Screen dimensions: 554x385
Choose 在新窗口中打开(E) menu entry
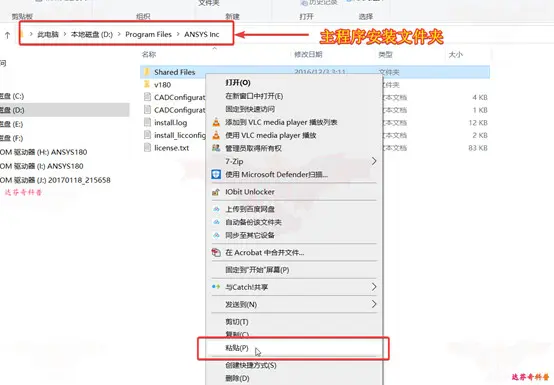(254, 96)
